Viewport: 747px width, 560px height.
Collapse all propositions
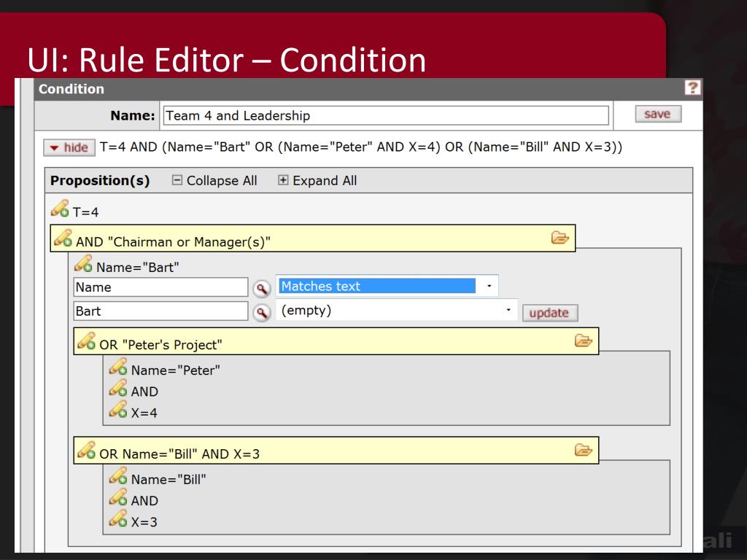pyautogui.click(x=214, y=181)
